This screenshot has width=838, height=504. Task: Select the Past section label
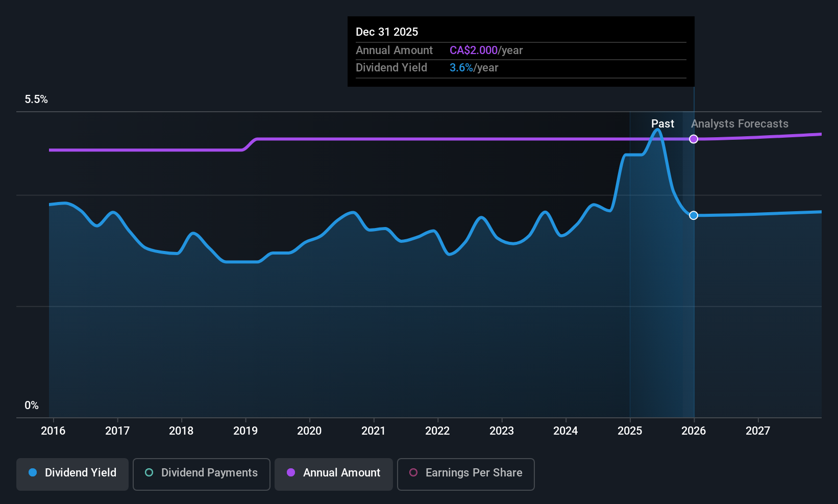click(x=662, y=124)
